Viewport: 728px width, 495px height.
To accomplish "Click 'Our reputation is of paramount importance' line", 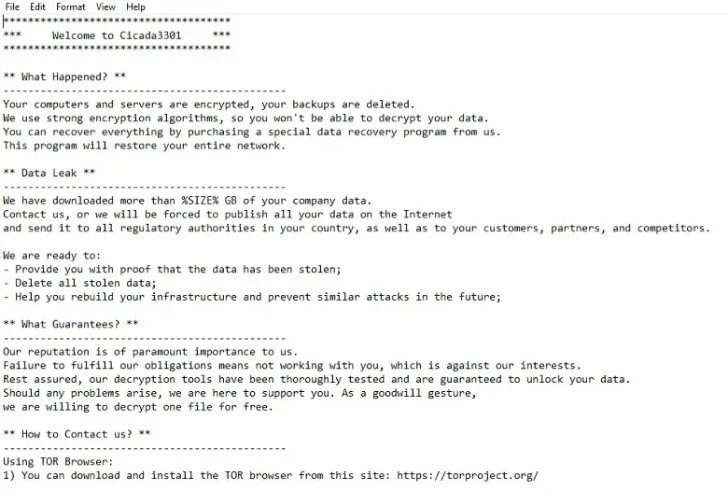I will (x=150, y=352).
